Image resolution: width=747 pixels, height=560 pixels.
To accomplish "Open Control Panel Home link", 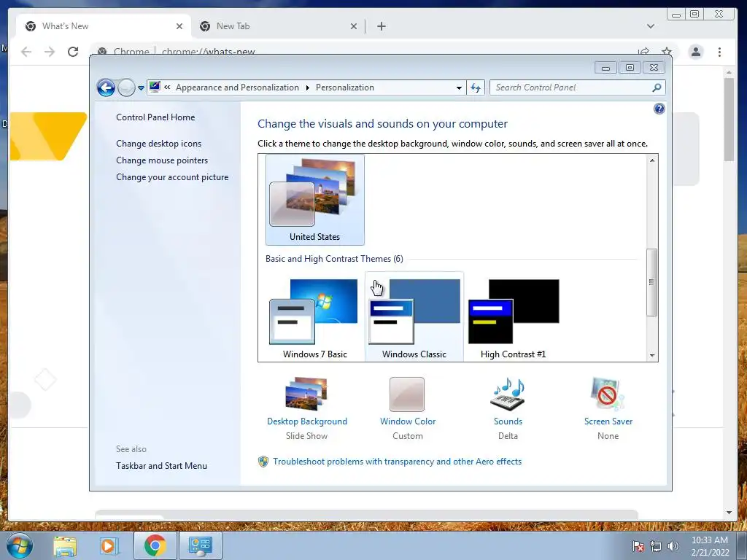I will 155,117.
